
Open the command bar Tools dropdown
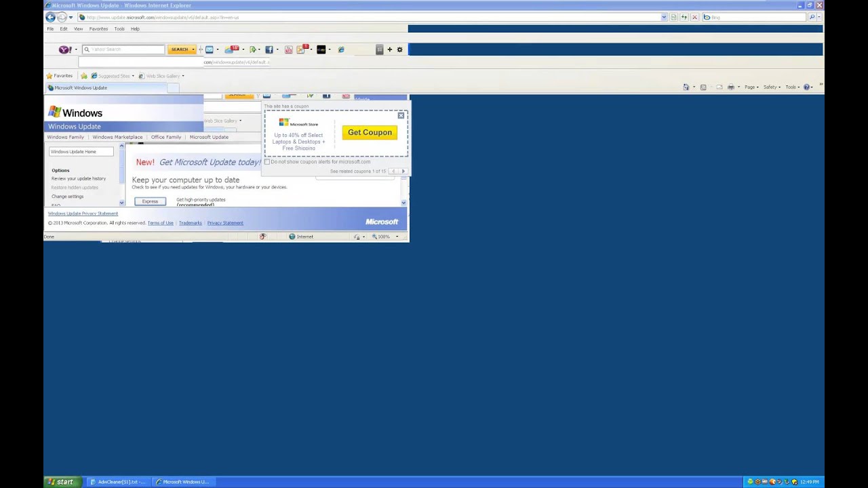pyautogui.click(x=792, y=87)
